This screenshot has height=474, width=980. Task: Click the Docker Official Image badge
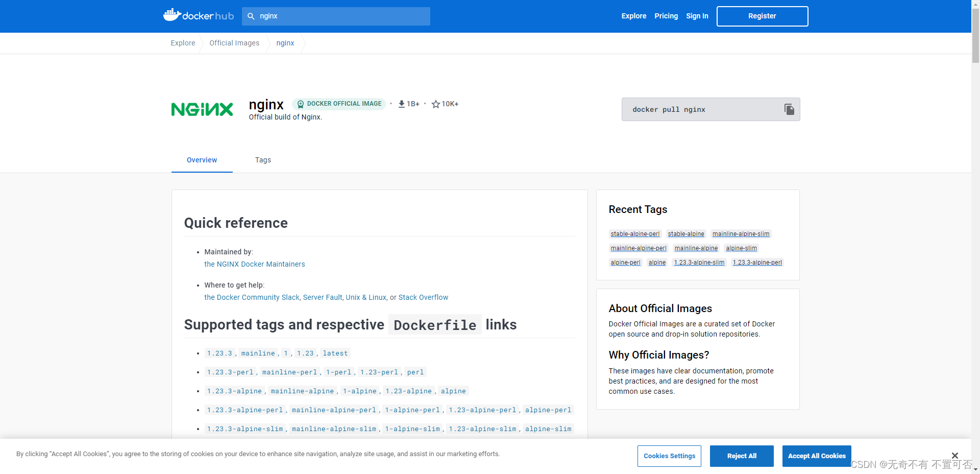pyautogui.click(x=339, y=104)
